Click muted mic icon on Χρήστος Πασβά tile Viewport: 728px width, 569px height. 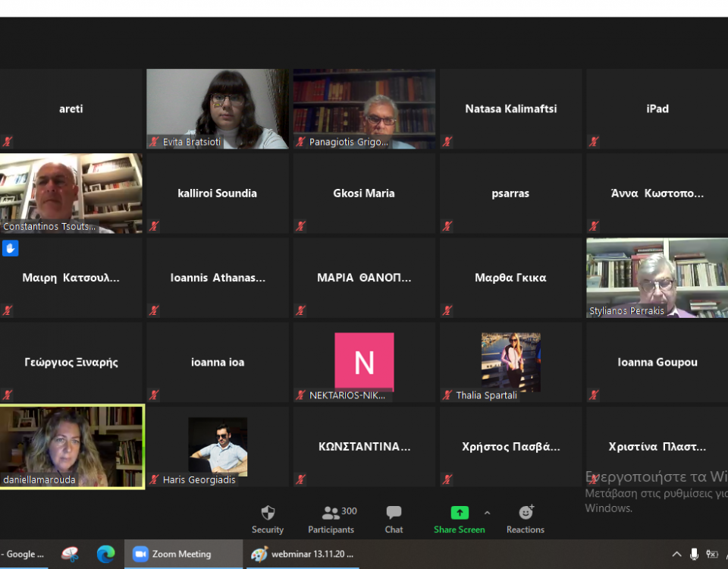click(x=447, y=479)
